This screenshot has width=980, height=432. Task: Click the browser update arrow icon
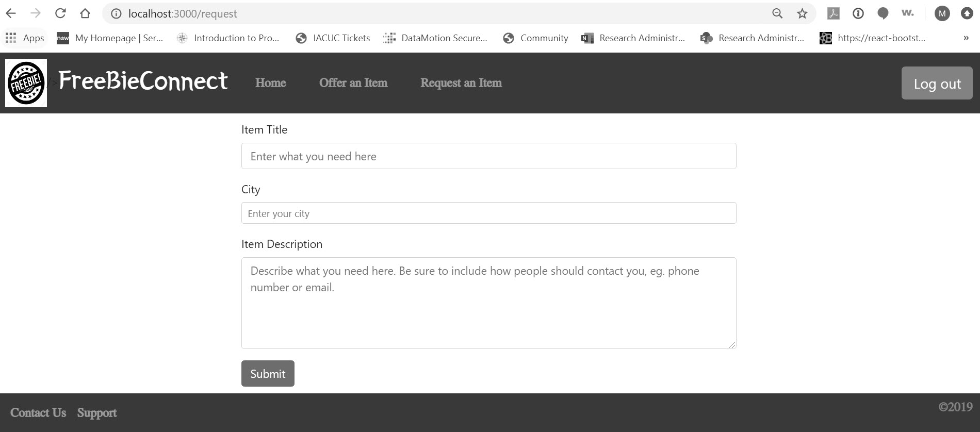pyautogui.click(x=967, y=14)
